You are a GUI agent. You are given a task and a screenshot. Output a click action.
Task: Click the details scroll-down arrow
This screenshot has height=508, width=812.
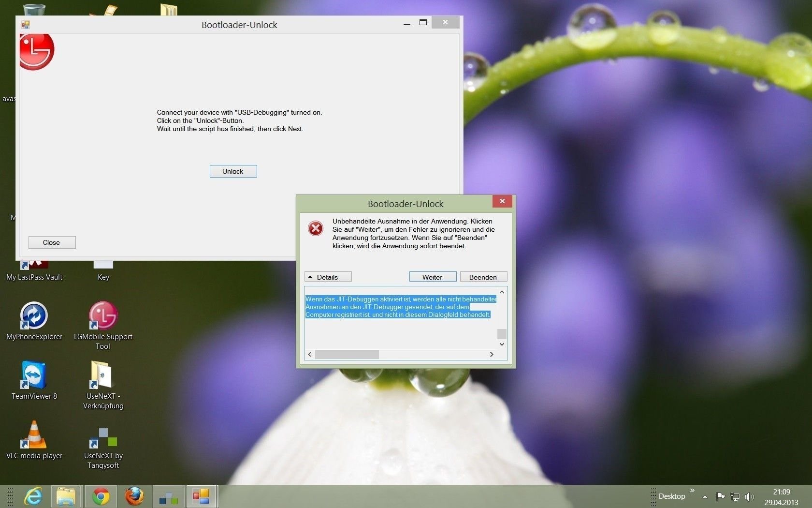click(x=502, y=344)
